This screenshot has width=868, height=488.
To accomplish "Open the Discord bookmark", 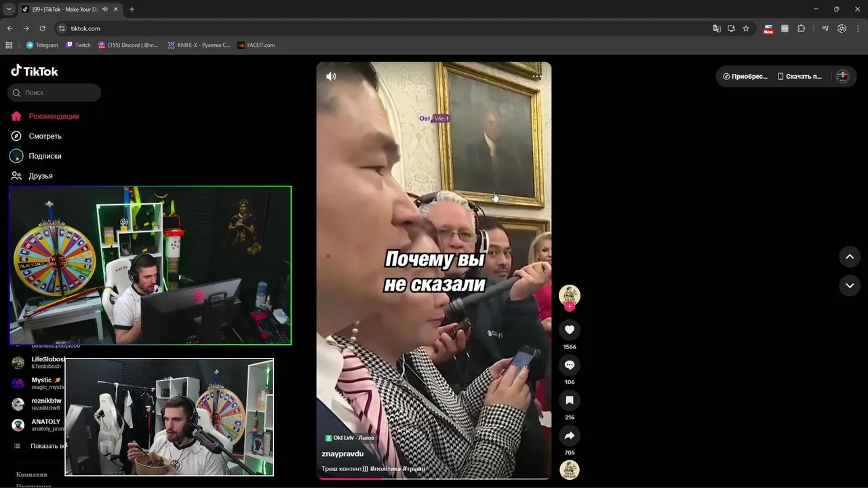I will coord(128,45).
